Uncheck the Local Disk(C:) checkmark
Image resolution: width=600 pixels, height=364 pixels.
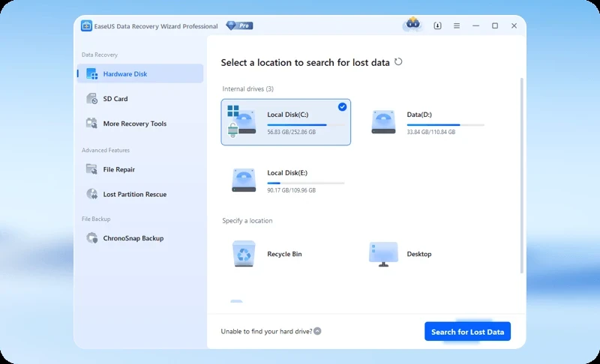342,107
